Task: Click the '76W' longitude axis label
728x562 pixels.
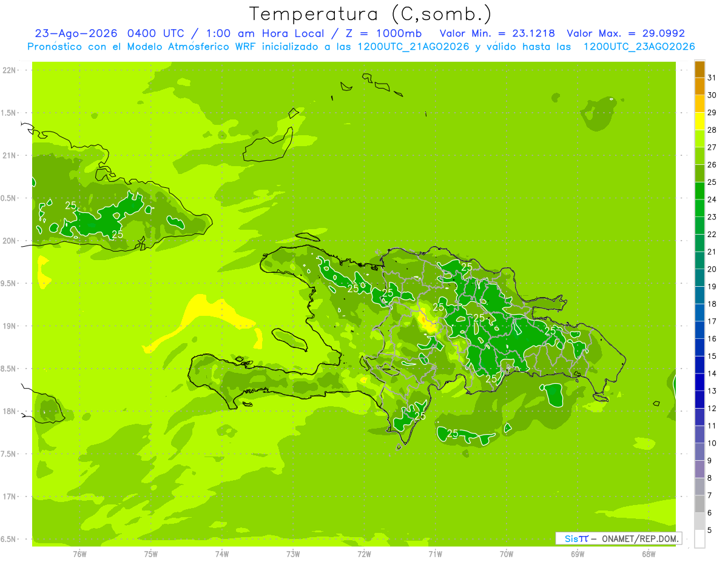Action: pos(79,554)
